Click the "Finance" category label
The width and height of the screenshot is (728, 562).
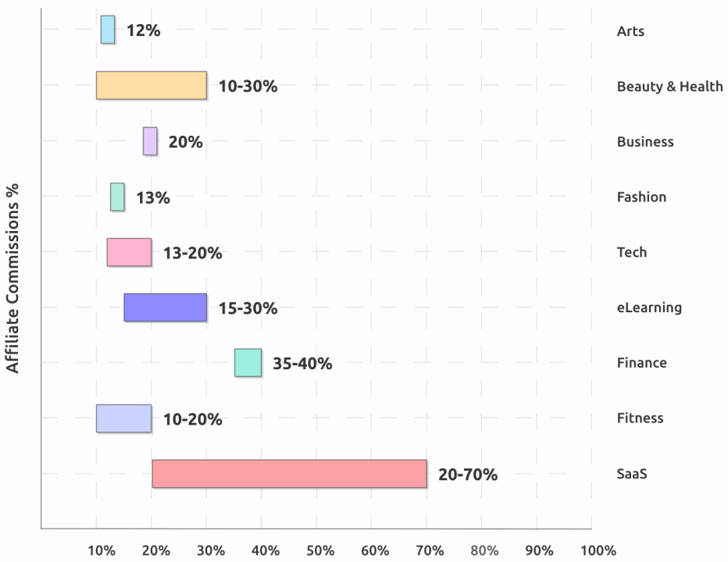[x=641, y=363]
